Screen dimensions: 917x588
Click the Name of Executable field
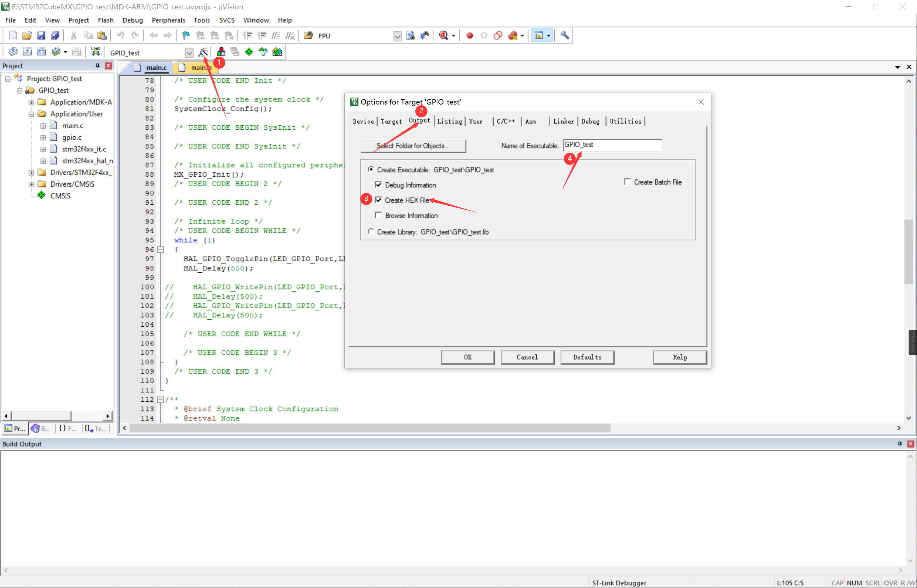[612, 145]
